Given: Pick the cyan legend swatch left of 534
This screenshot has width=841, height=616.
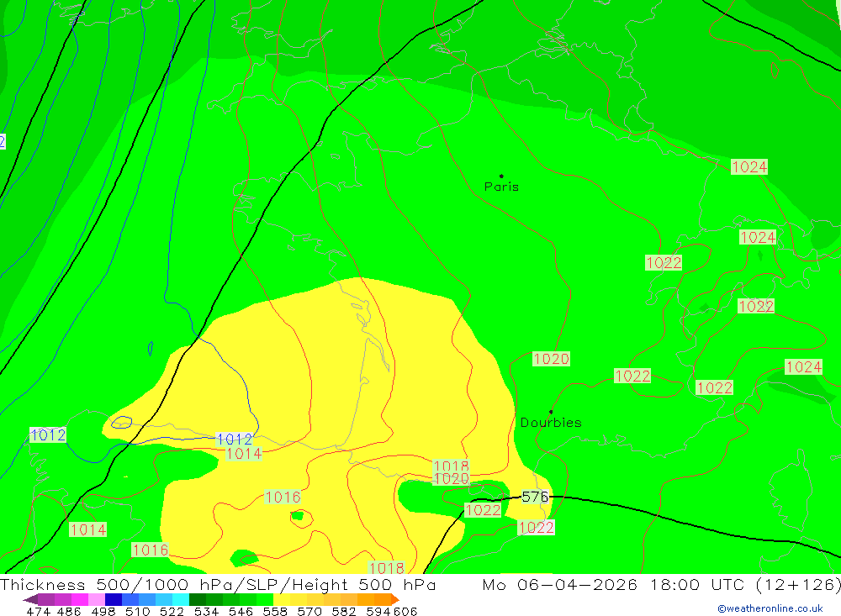Looking at the screenshot, I should pyautogui.click(x=181, y=599).
